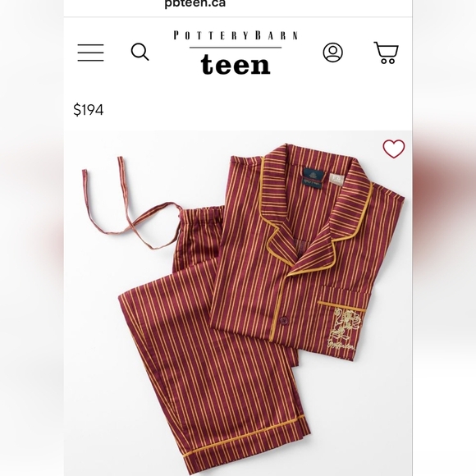476x476 pixels.
Task: Click the embroidered Gryffindor crest on pocket
Action: [346, 328]
